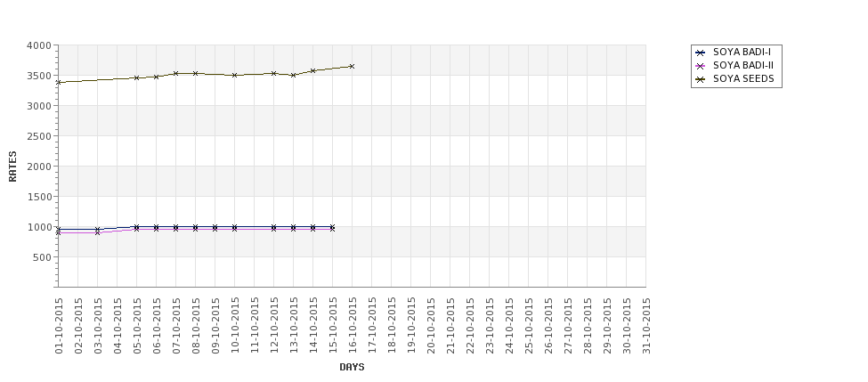Screen dimensions: 868x382
Task: Click the 1500 y-axis value
Action: 39,197
